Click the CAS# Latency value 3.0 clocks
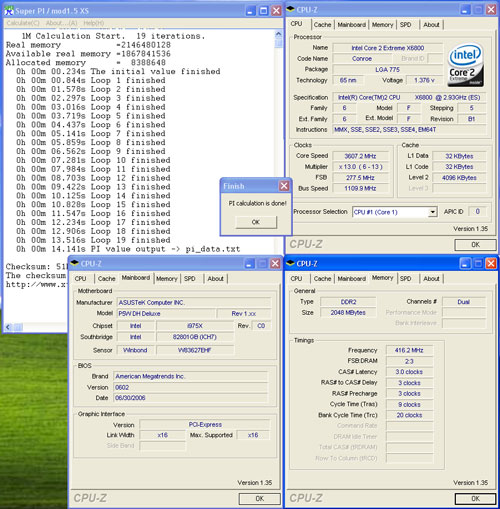This screenshot has height=509, width=500. 409,372
